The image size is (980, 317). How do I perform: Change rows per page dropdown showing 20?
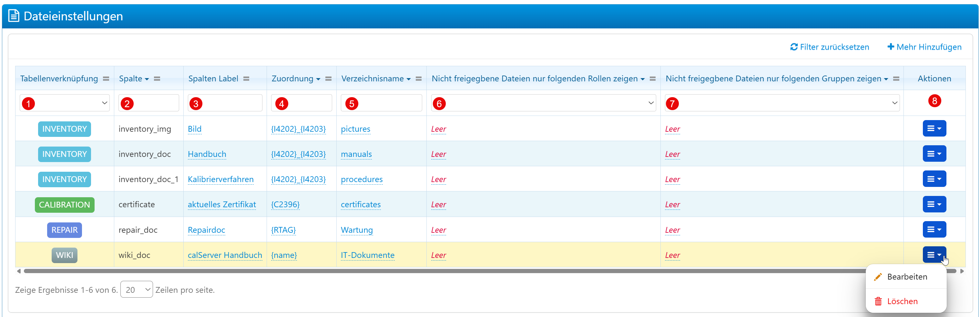coord(137,290)
